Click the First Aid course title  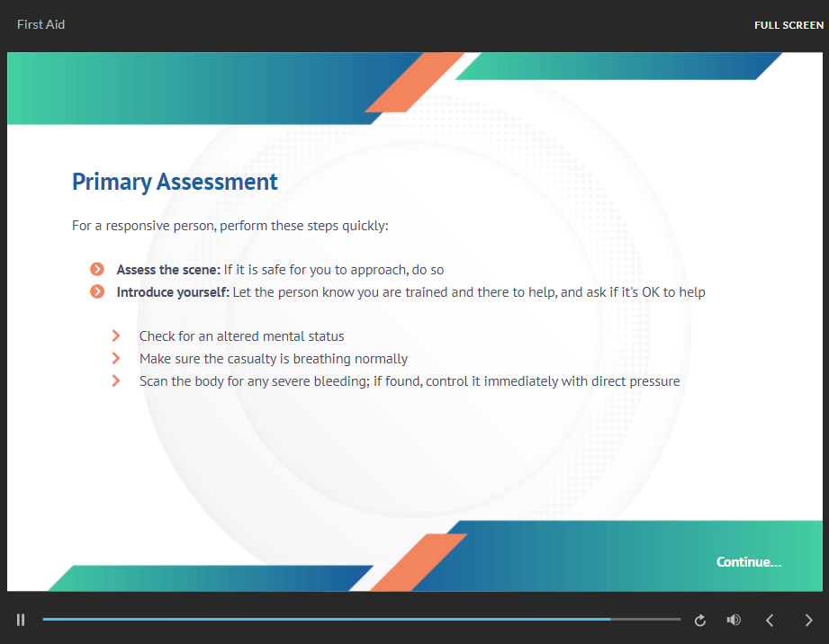tap(41, 24)
